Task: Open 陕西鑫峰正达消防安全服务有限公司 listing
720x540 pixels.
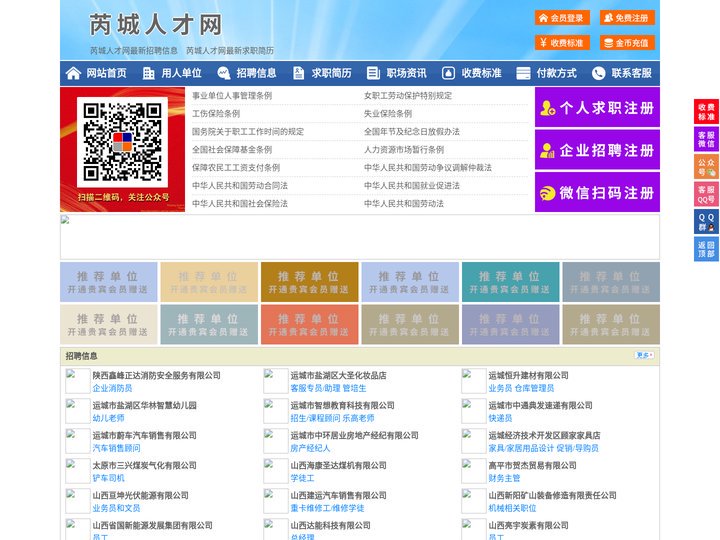Action: pyautogui.click(x=157, y=375)
